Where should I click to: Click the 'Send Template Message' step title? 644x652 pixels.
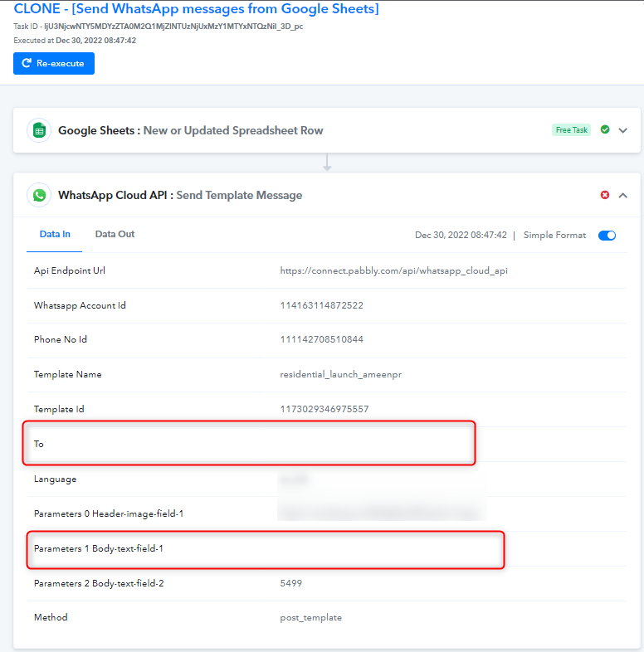(x=239, y=195)
